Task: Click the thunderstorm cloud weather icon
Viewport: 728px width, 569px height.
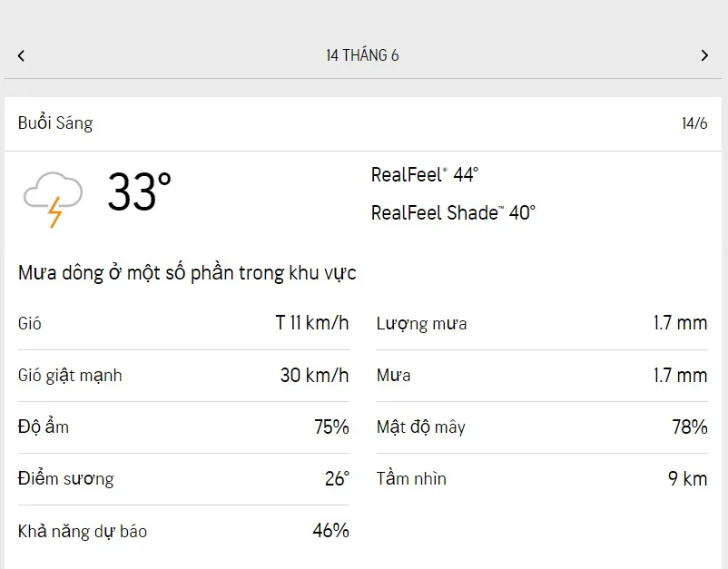Action: pyautogui.click(x=53, y=198)
